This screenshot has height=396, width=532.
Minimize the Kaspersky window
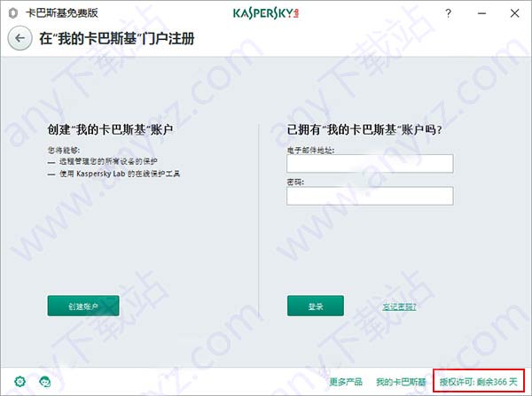481,13
